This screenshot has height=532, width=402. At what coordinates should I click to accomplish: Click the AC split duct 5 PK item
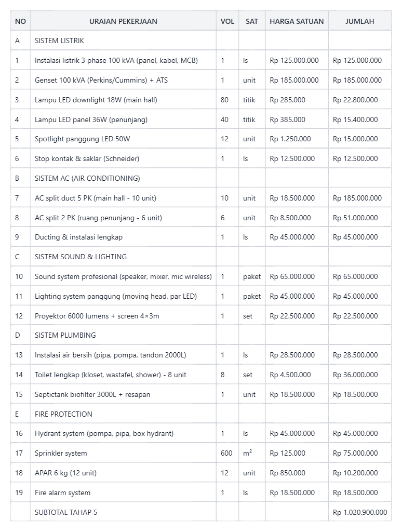click(x=96, y=198)
